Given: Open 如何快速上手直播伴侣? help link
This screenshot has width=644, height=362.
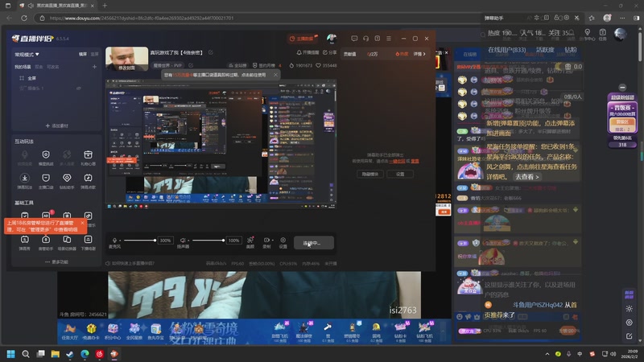Looking at the screenshot, I should 130,264.
